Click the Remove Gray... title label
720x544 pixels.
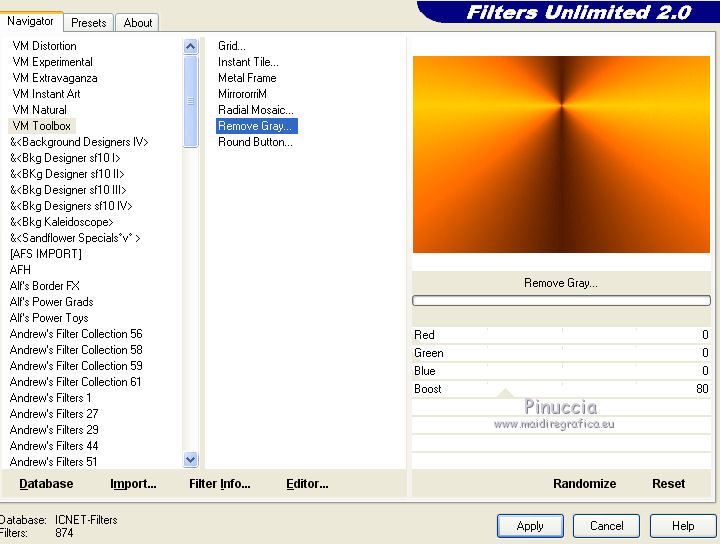[x=561, y=283]
